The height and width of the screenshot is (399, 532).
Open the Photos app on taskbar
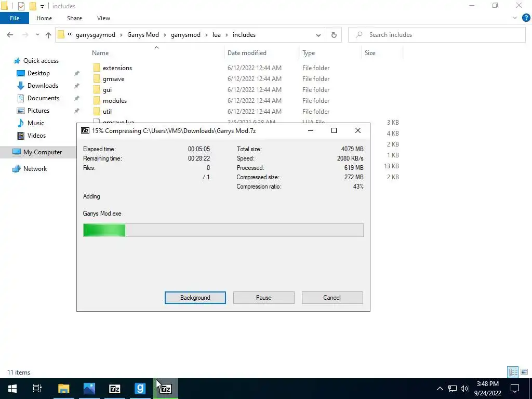(89, 389)
